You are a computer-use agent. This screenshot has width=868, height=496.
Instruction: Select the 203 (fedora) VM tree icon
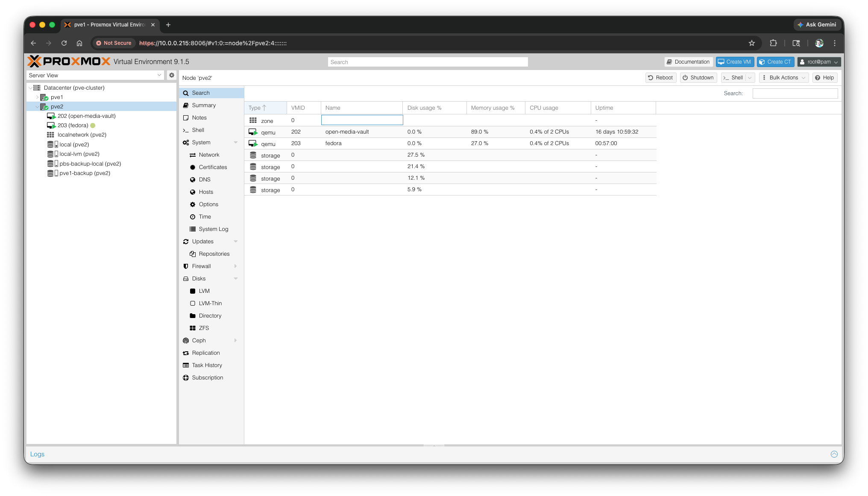click(51, 125)
